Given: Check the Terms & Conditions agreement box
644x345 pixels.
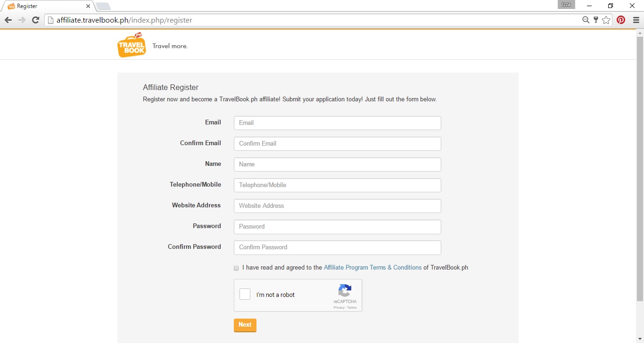Looking at the screenshot, I should click(x=236, y=268).
